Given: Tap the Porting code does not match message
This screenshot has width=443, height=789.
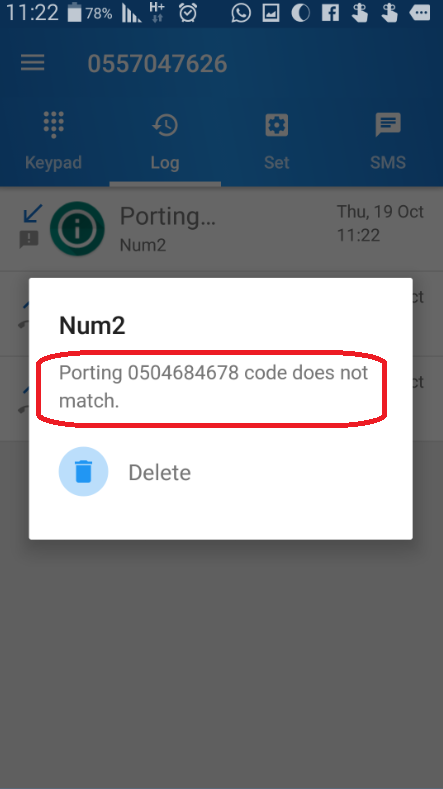Looking at the screenshot, I should [213, 386].
